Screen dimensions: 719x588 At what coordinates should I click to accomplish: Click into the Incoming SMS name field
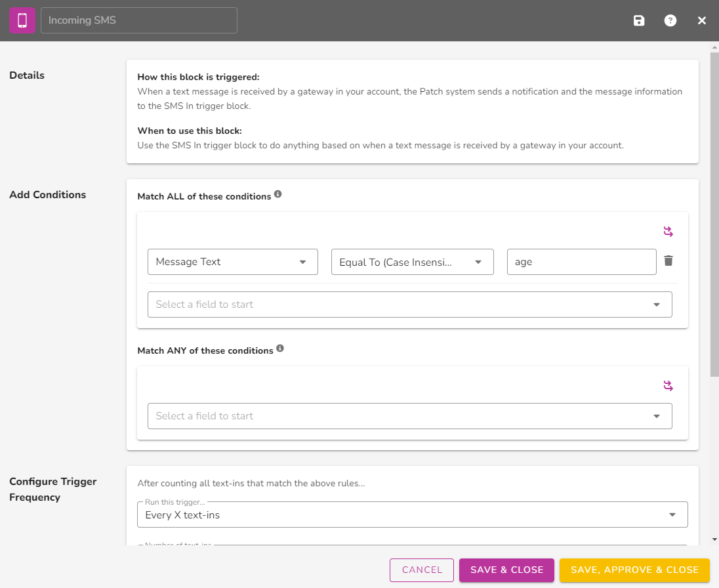click(138, 20)
